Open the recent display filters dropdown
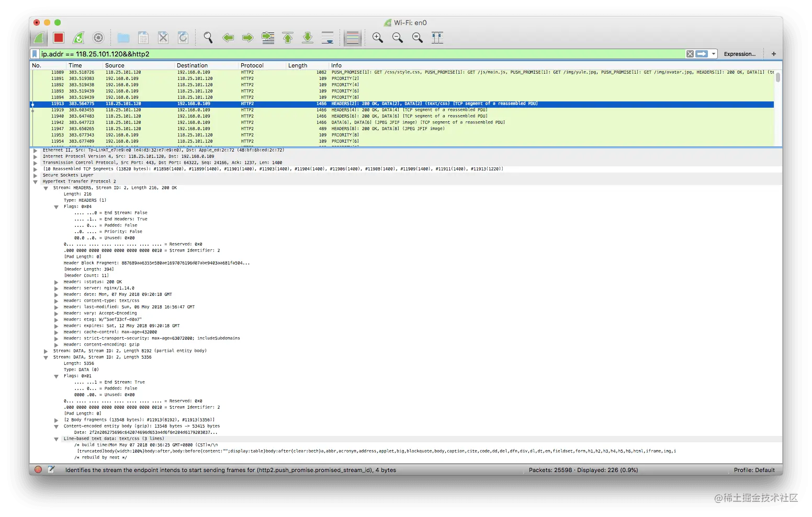Screen dimensions: 812x517 pyautogui.click(x=714, y=54)
